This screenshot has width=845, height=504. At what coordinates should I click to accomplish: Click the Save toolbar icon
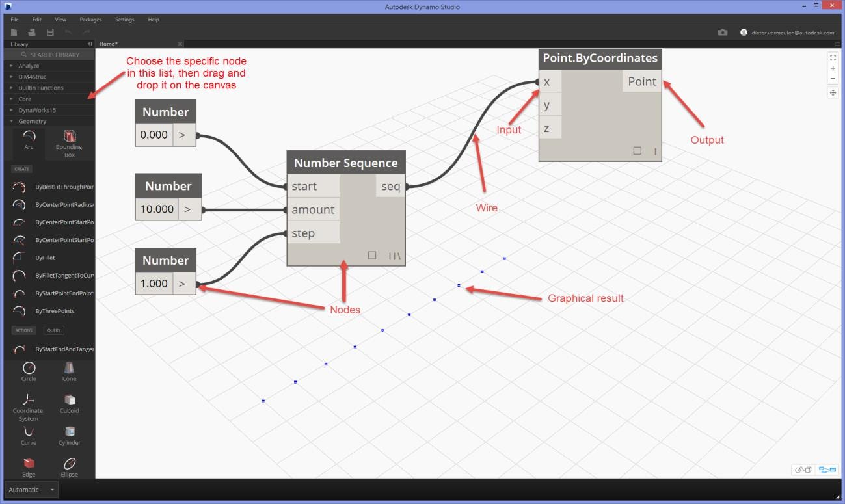[50, 32]
